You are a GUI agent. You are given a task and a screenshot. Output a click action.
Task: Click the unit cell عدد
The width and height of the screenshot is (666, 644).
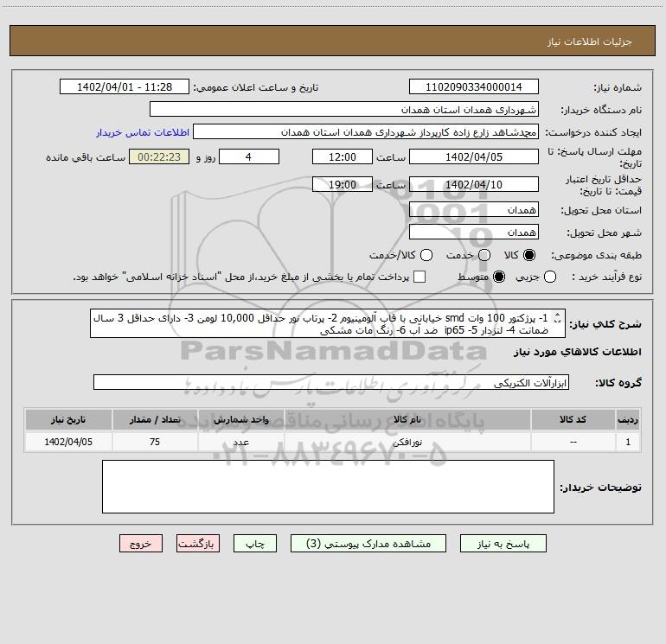point(240,443)
